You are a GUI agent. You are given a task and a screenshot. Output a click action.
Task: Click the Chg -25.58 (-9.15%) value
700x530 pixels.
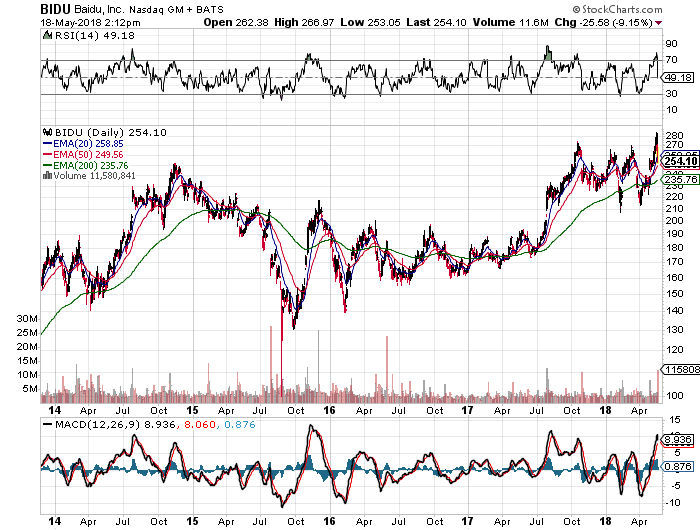[604, 22]
